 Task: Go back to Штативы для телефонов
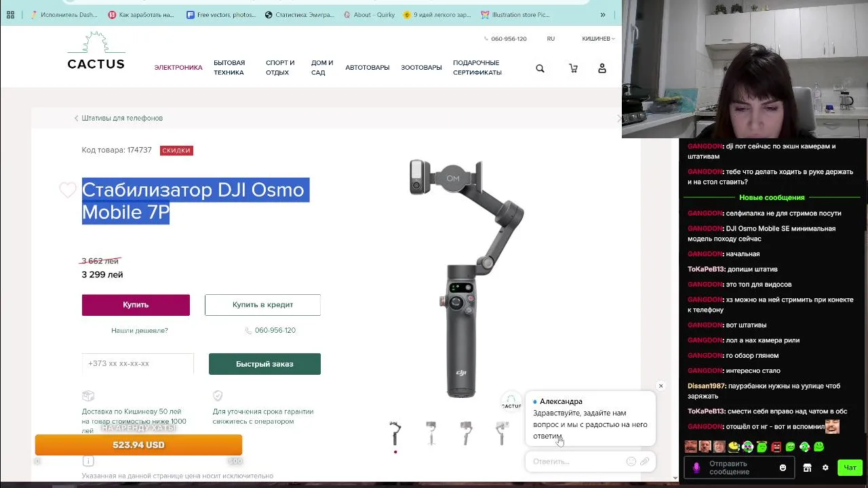point(119,118)
